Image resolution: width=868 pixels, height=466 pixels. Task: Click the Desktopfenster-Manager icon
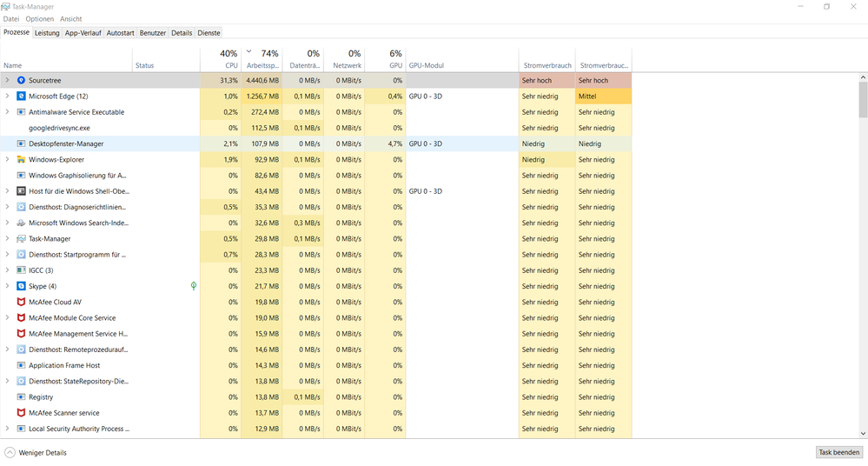point(21,143)
